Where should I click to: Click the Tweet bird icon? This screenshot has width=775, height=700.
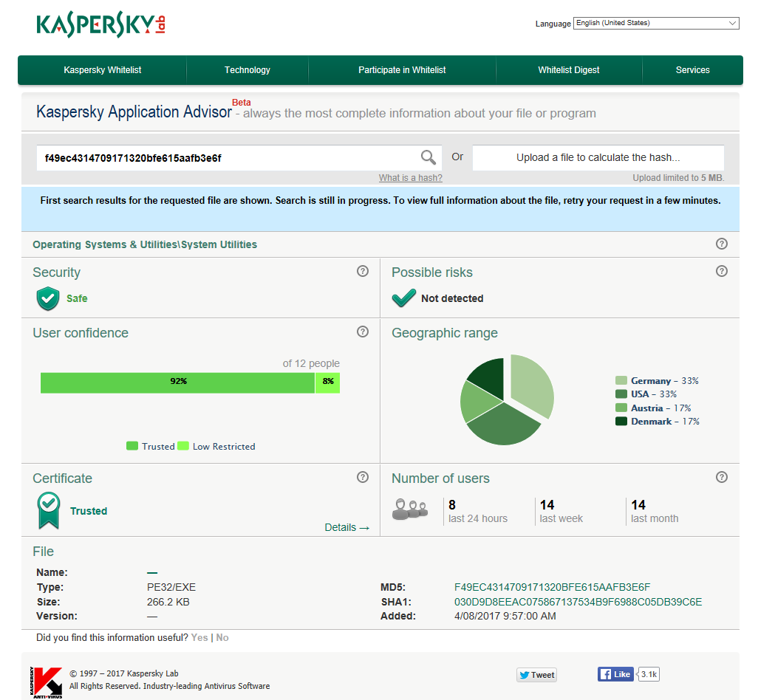coord(526,674)
